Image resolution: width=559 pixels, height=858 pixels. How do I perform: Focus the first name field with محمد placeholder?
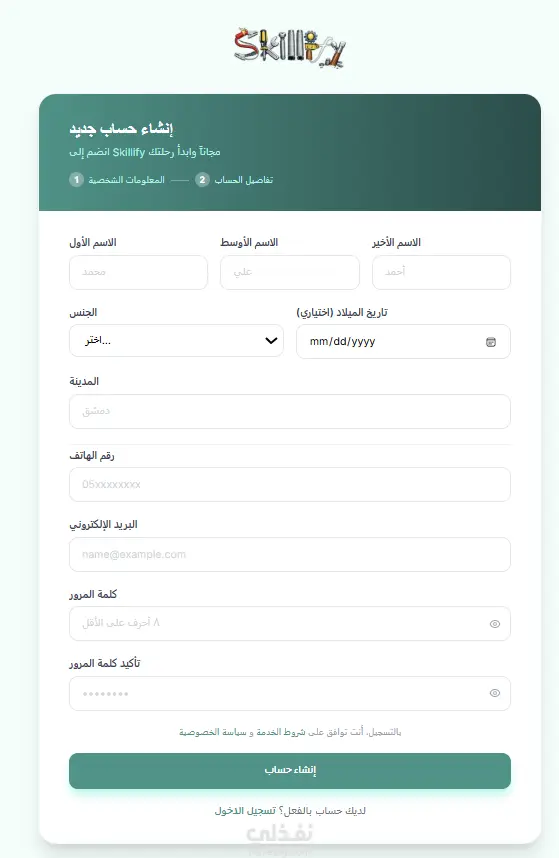138,272
